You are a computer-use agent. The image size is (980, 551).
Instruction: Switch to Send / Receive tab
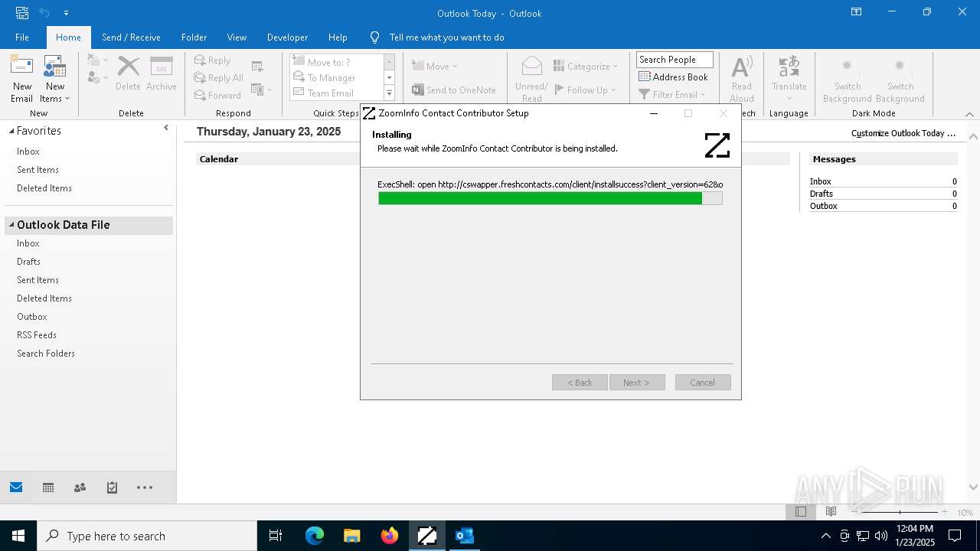[131, 37]
